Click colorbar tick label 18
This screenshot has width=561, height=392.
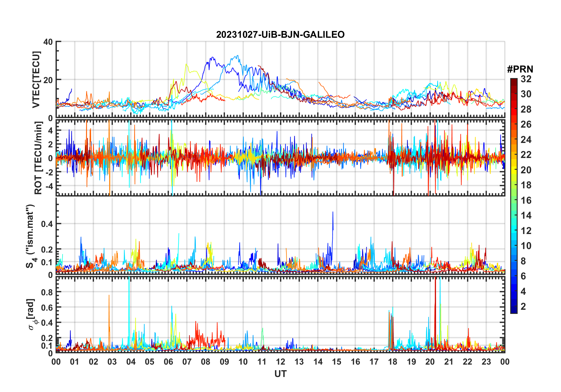coord(526,185)
